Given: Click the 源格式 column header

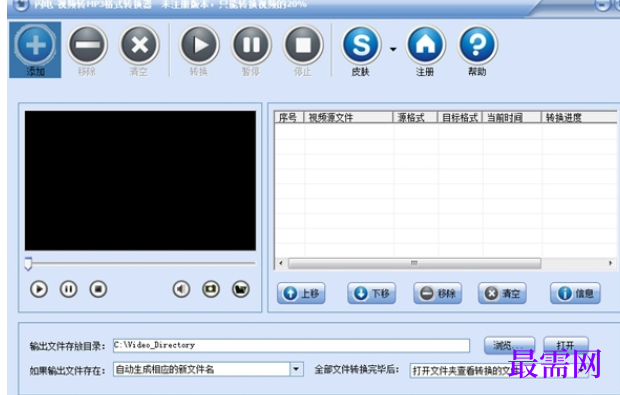Looking at the screenshot, I should point(415,117).
